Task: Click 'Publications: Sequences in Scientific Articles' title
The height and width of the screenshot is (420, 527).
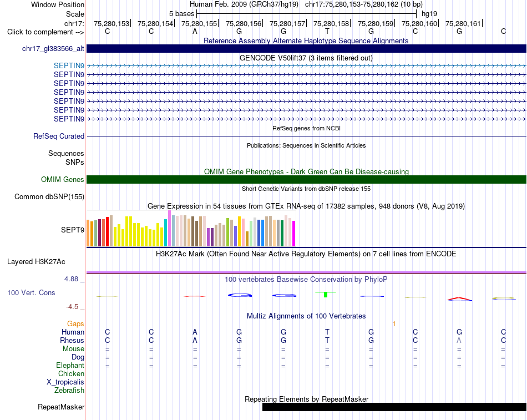Action: click(306, 145)
